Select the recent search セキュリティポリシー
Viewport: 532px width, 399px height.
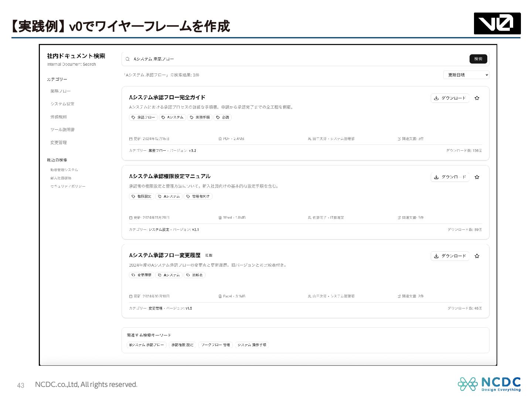[x=68, y=187]
